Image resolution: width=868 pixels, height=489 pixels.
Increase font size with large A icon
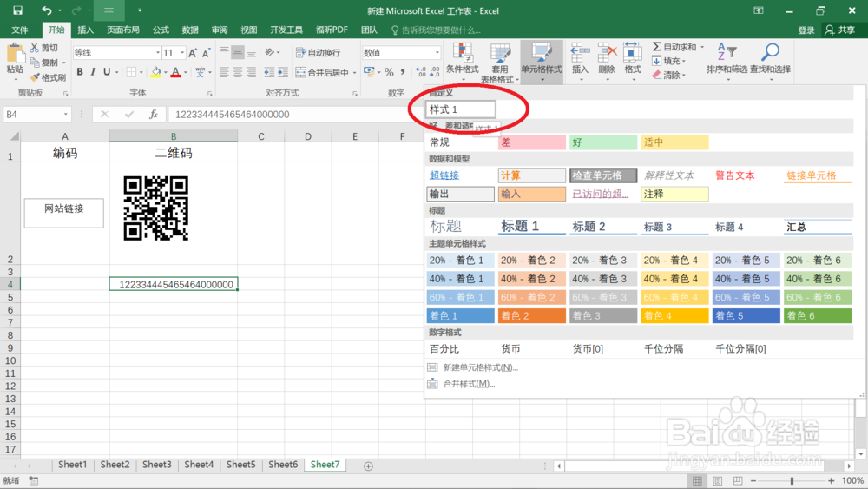tap(193, 53)
